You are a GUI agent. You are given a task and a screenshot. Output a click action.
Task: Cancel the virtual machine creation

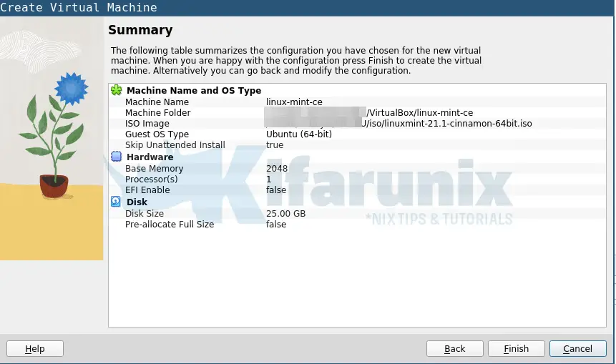click(x=577, y=348)
